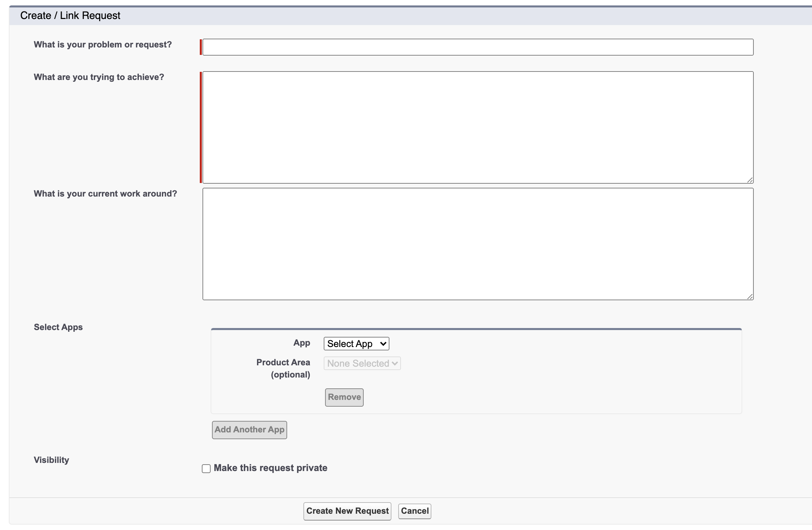Click the 'Select Apps' label

click(58, 327)
